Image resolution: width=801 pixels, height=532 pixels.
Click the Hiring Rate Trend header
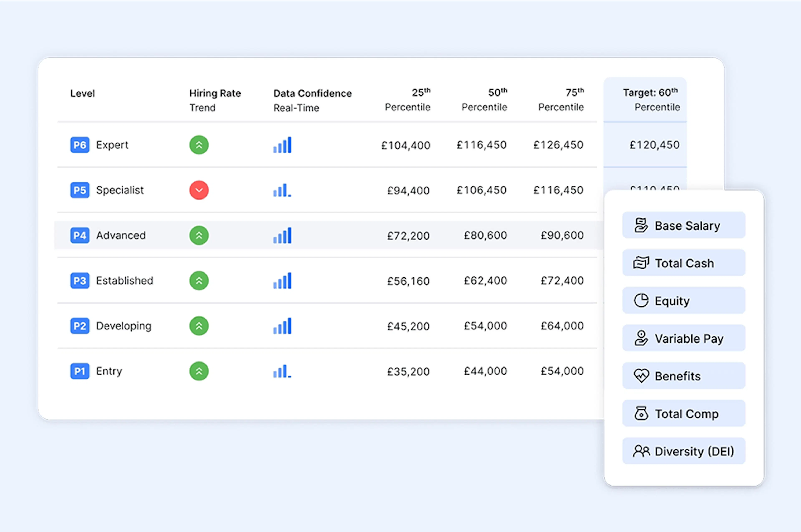[215, 100]
